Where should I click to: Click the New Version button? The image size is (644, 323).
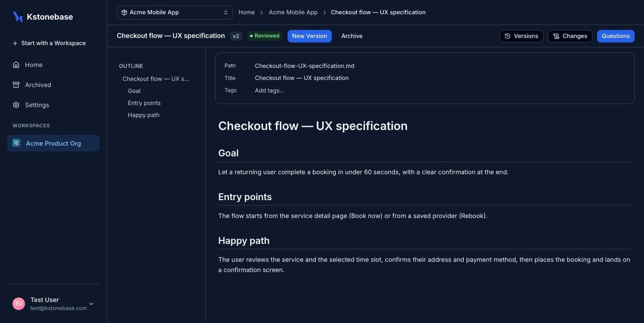pos(309,36)
